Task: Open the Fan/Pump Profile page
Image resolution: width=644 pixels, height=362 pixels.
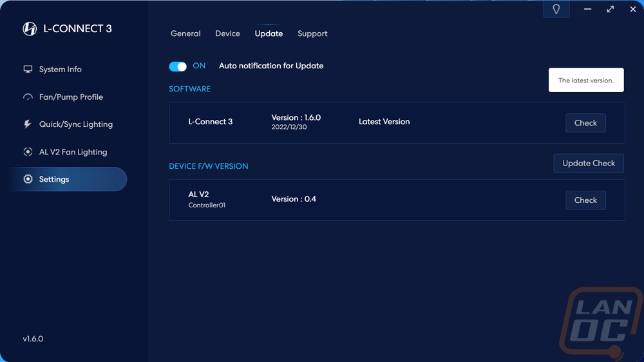Action: pyautogui.click(x=71, y=97)
